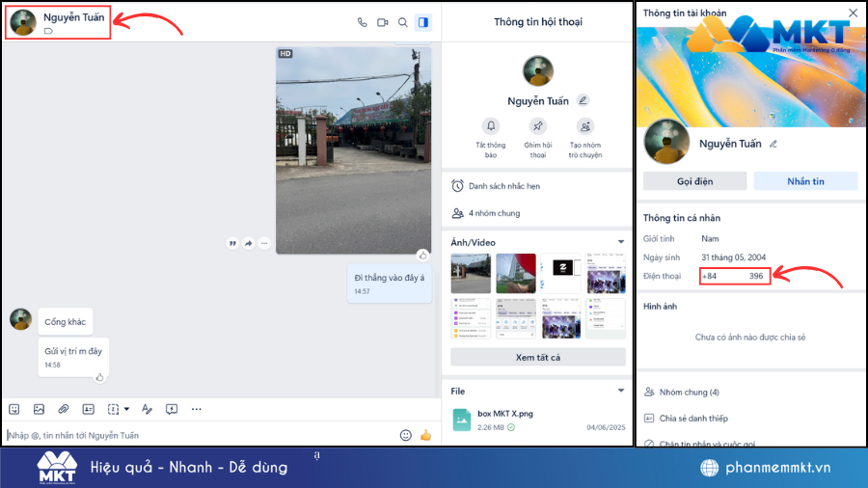
Task: Capture a screenshot using toolbar icon
Action: click(x=113, y=410)
